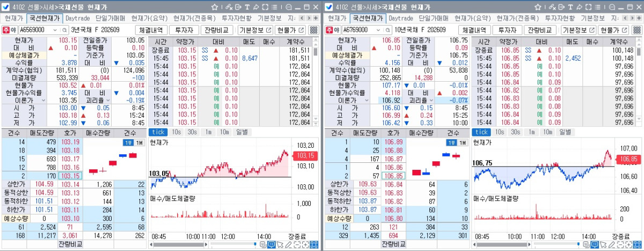Click the T font icon in right window
The height and width of the screenshot is (251, 644).
click(x=570, y=7)
